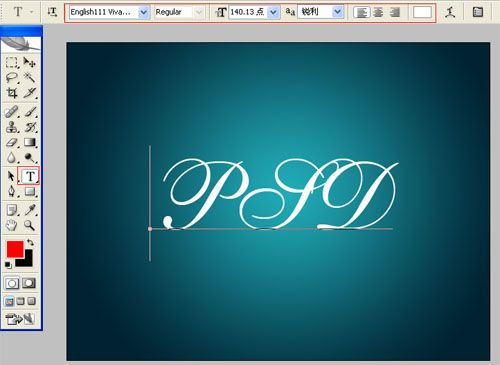Select the Move tool

30,62
